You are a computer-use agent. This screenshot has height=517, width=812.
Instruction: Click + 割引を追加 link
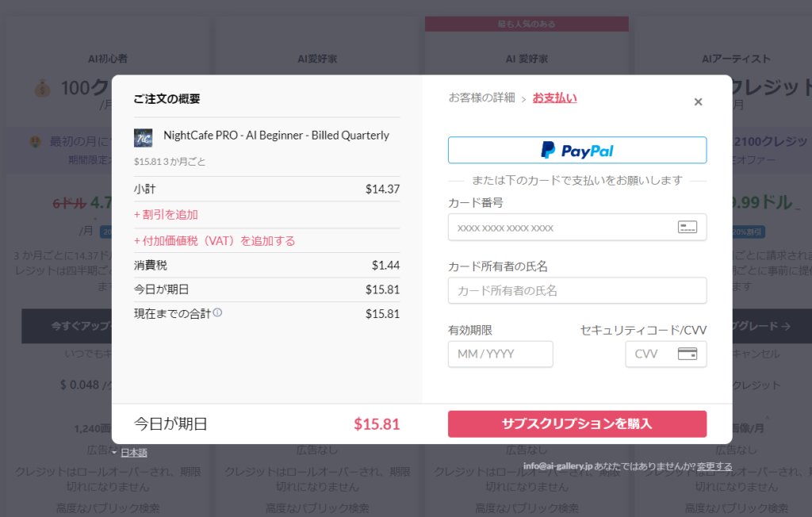point(166,214)
